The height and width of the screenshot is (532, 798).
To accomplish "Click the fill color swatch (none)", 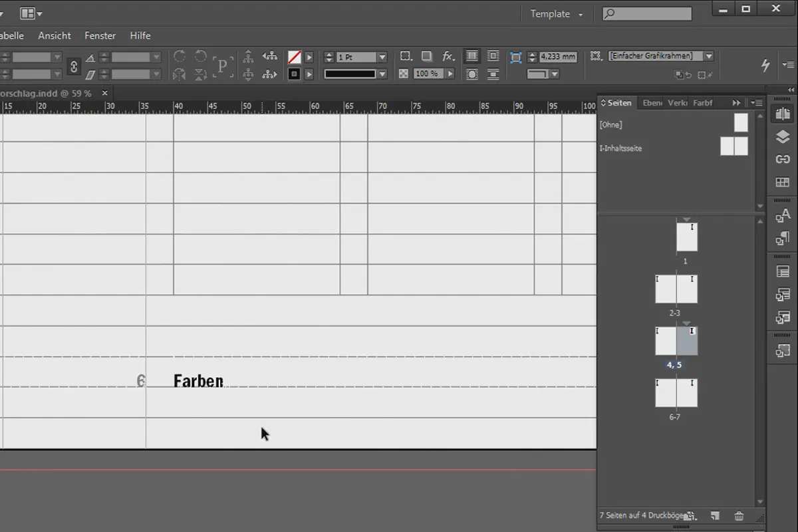I will pyautogui.click(x=295, y=57).
